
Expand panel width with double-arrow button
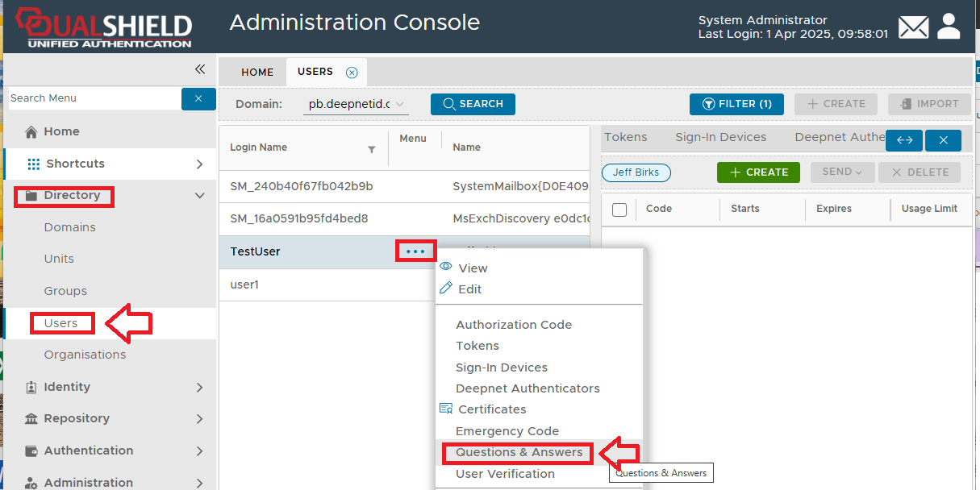pos(904,140)
